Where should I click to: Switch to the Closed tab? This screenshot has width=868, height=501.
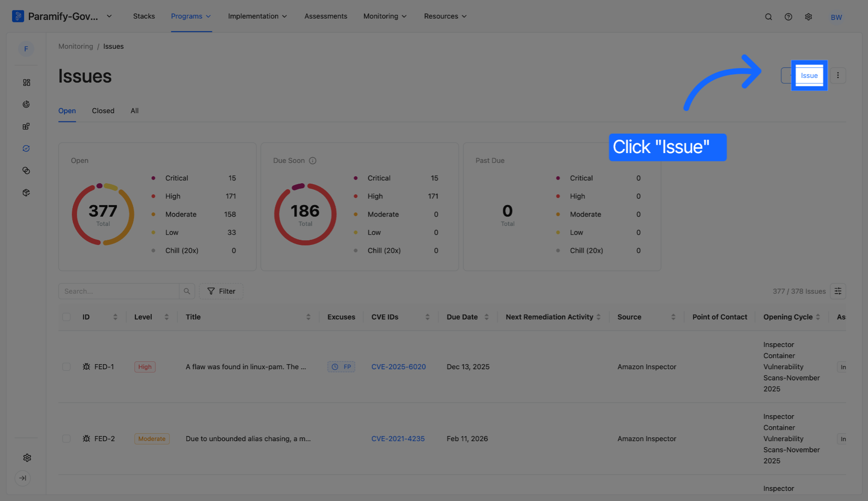point(103,111)
